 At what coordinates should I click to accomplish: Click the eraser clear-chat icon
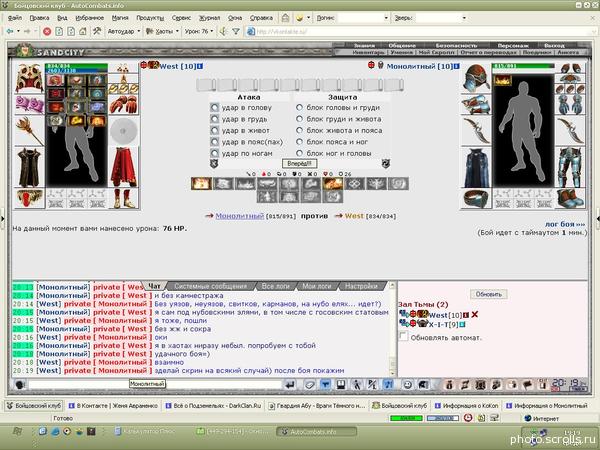(x=309, y=385)
